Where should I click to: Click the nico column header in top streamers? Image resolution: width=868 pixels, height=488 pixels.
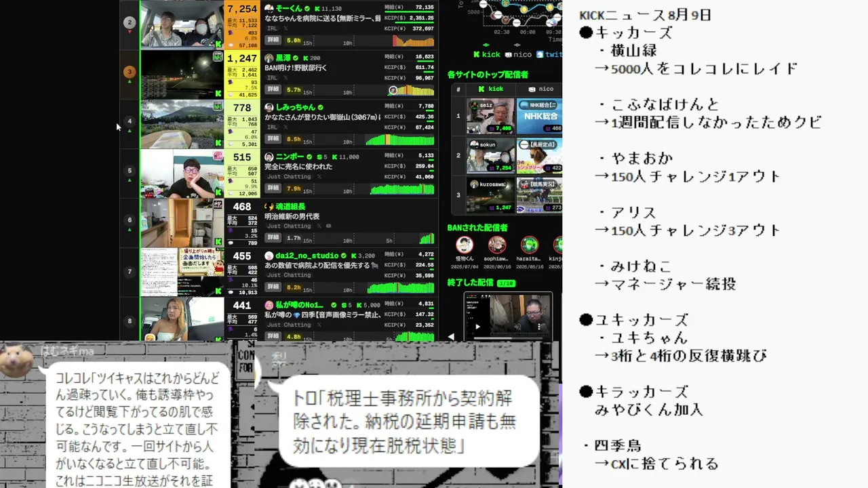[x=540, y=89]
